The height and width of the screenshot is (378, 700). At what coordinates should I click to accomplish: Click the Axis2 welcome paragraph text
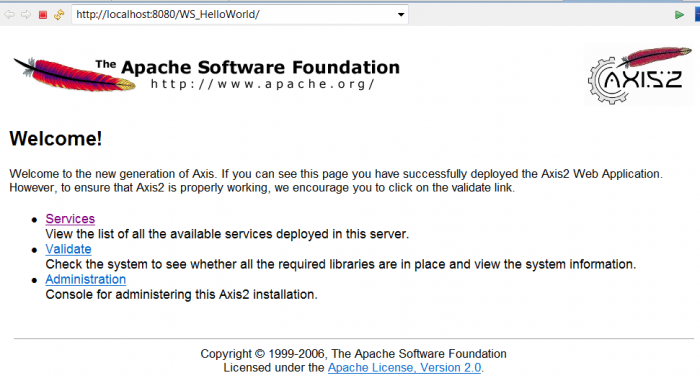pyautogui.click(x=336, y=180)
